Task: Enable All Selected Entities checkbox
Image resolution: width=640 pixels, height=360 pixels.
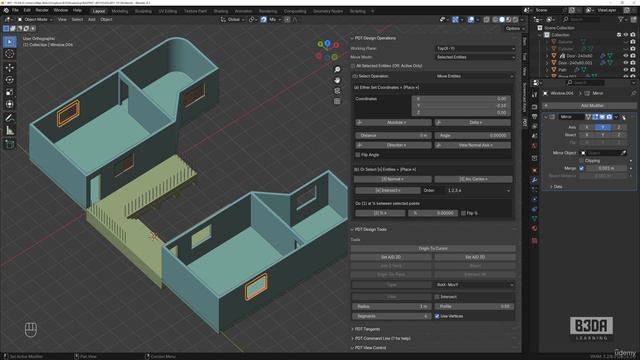Action: pyautogui.click(x=353, y=66)
